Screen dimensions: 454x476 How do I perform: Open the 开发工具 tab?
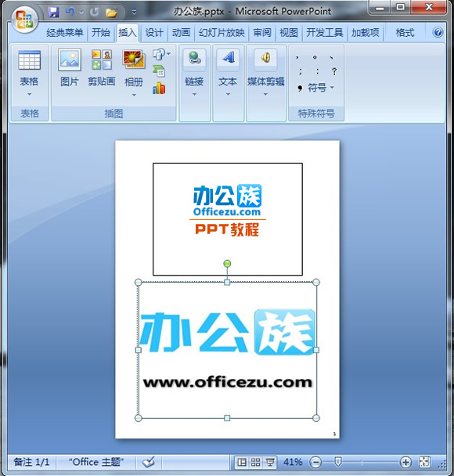[x=324, y=32]
